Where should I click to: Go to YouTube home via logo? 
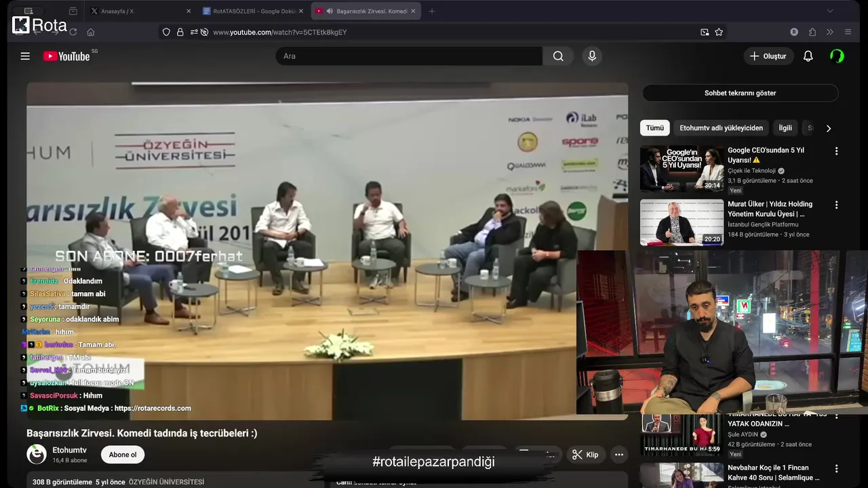point(66,56)
